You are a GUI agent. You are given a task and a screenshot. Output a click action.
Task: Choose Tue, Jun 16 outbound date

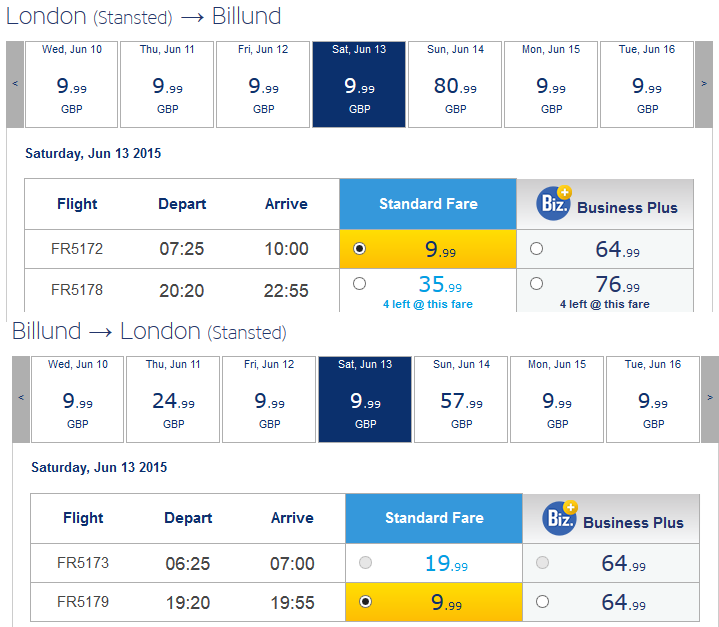tap(647, 84)
